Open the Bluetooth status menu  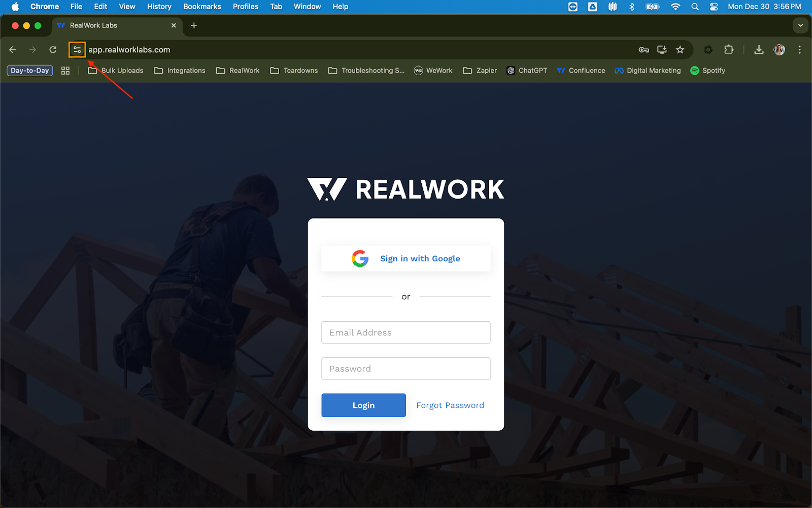tap(632, 7)
